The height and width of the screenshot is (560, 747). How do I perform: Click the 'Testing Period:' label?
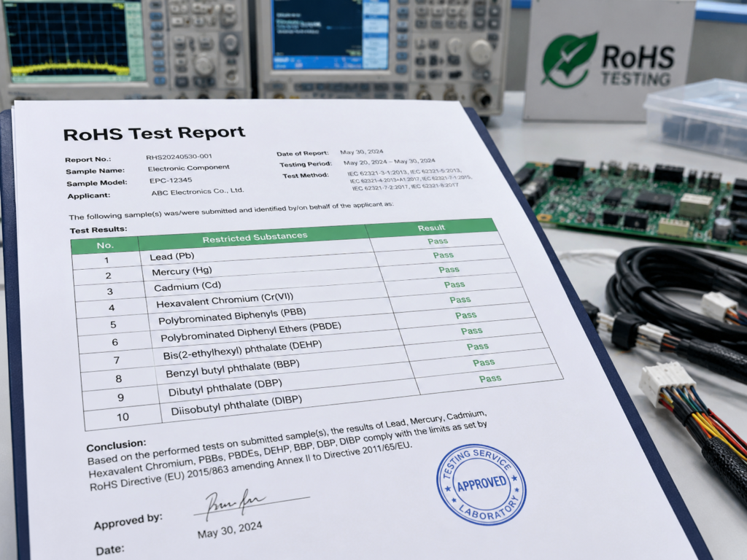coord(306,164)
